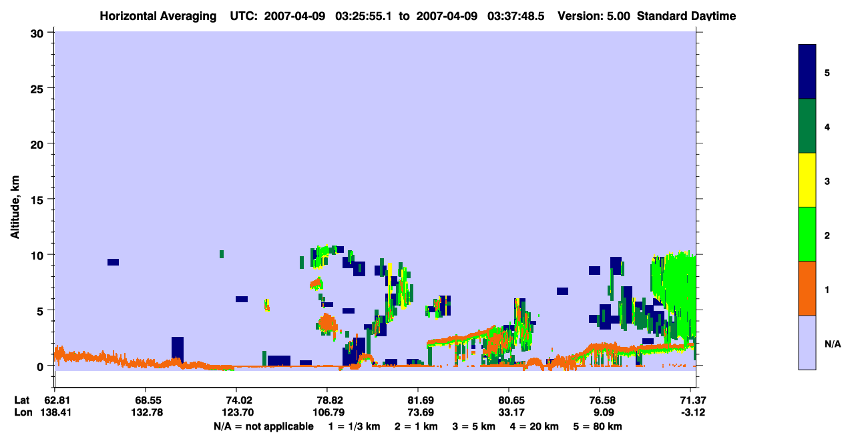Click the legend note '1 = 1/3 km'
868x445 pixels.
354,426
